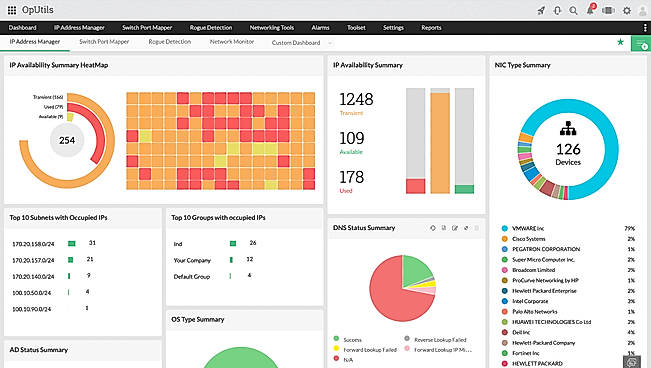Open the Networking Tools menu

[272, 28]
